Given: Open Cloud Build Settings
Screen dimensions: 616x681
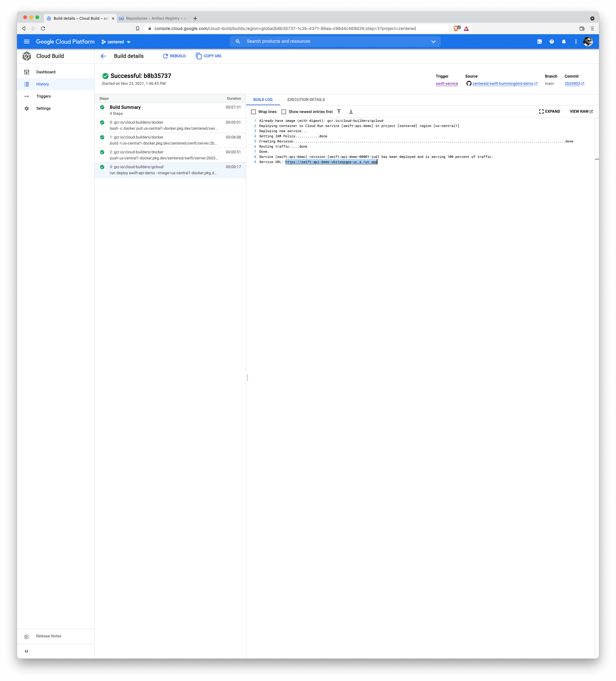Looking at the screenshot, I should point(43,108).
